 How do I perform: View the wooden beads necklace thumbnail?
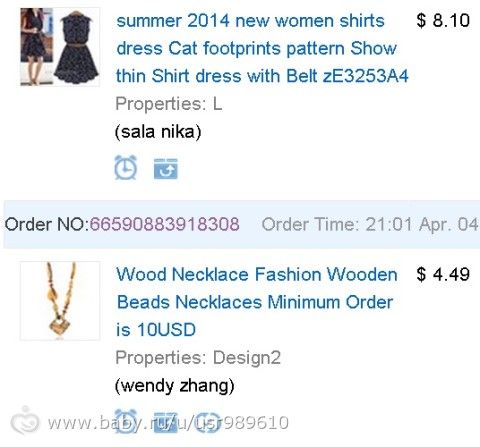point(60,301)
